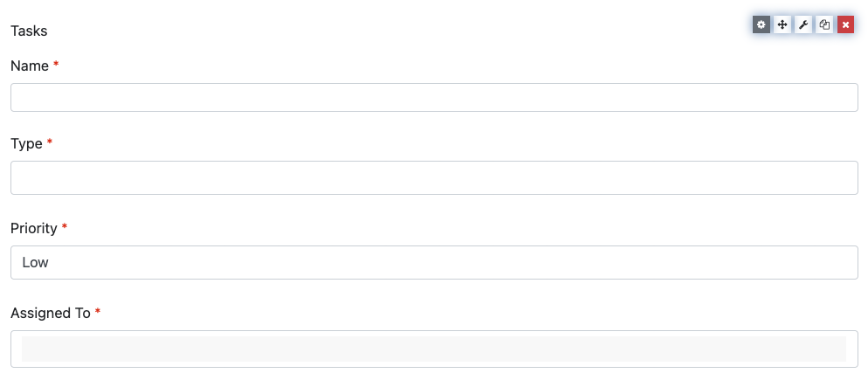Remove component with red X icon
This screenshot has width=868, height=387.
(x=845, y=25)
